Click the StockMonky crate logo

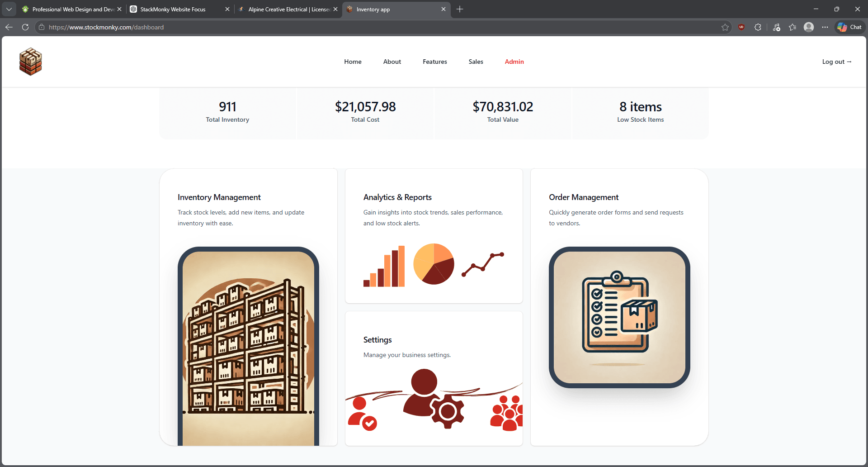[30, 62]
